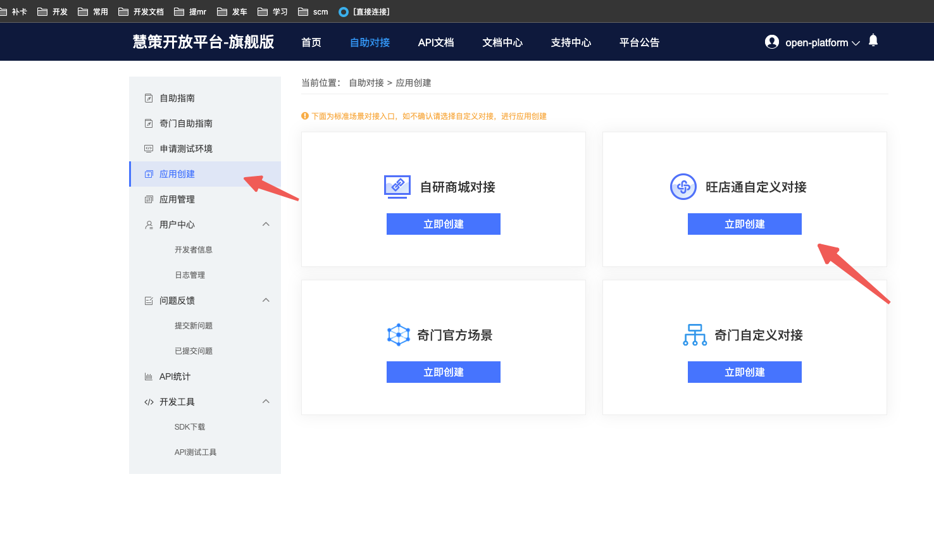
Task: Click the 自助指南 sidebar icon
Action: (x=149, y=98)
